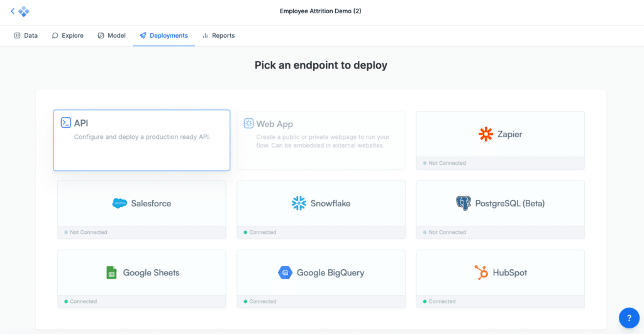Click the Data tab icon
The image size is (644, 334).
pos(17,36)
